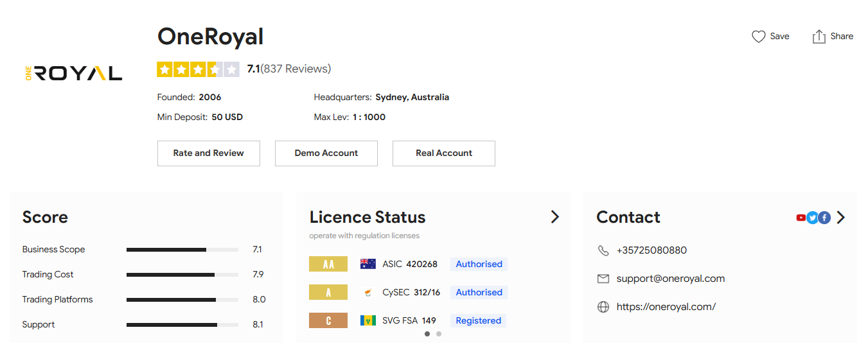This screenshot has height=348, width=868.
Task: Click the Rate and Review button
Action: [x=209, y=153]
